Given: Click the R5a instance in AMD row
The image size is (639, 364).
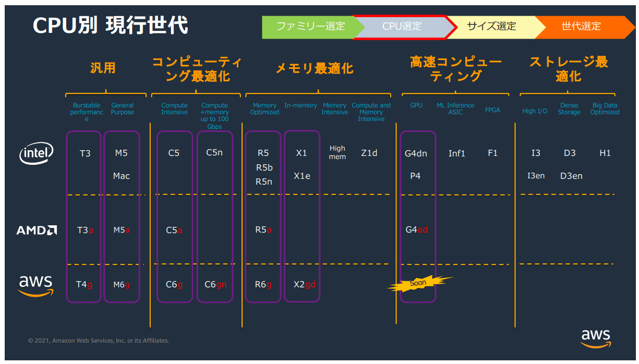Looking at the screenshot, I should pyautogui.click(x=263, y=230).
